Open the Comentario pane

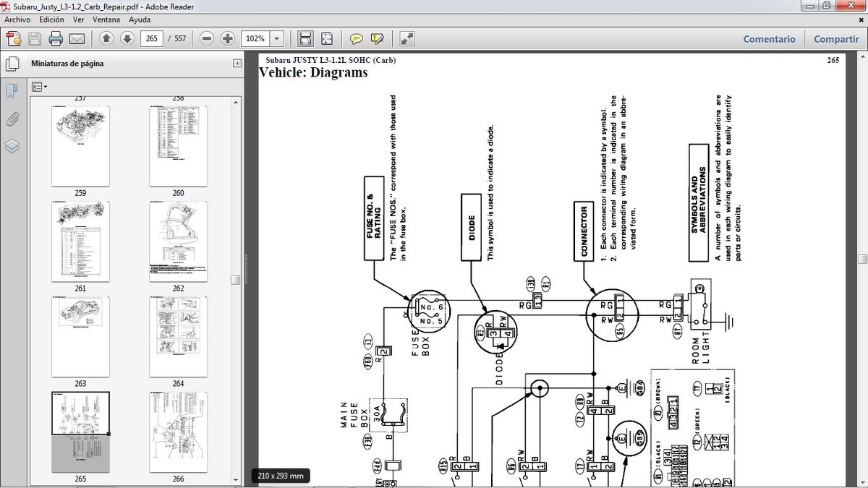tap(769, 39)
